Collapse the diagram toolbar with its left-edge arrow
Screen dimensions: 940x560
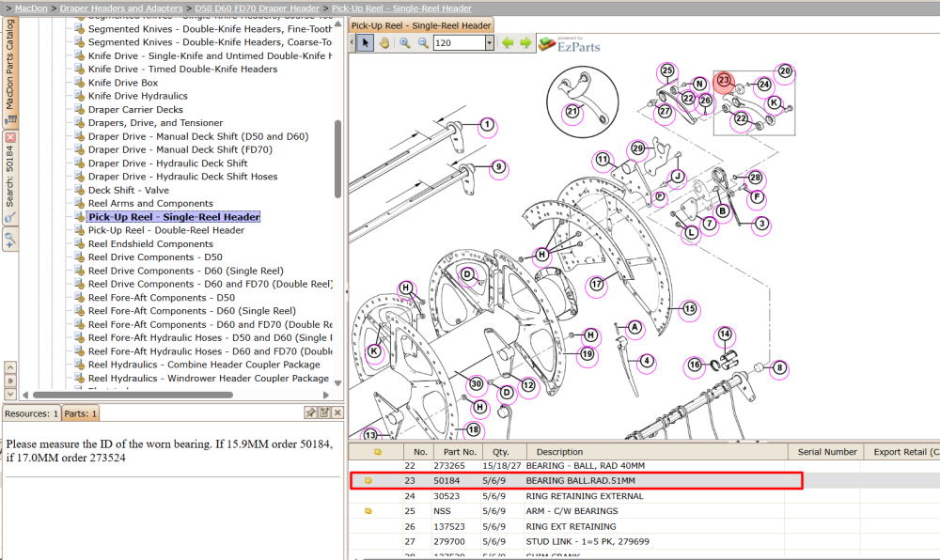coord(352,43)
